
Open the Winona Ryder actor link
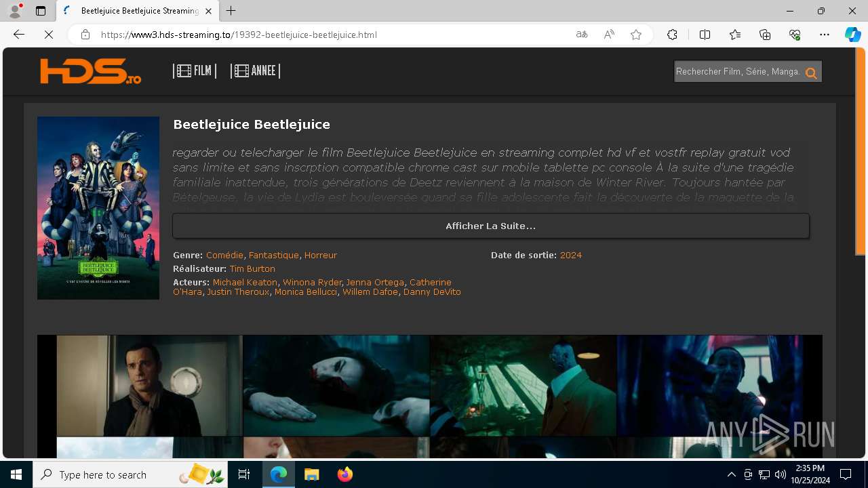(x=312, y=282)
